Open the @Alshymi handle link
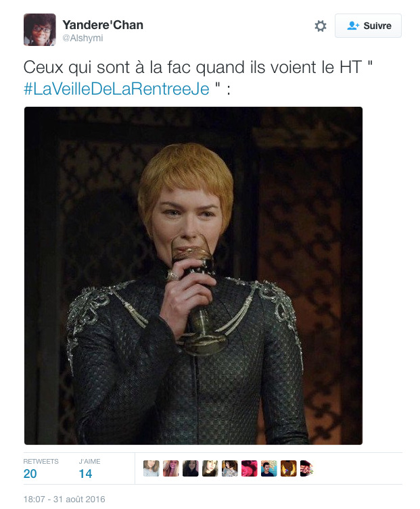This screenshot has width=420, height=509. (83, 39)
